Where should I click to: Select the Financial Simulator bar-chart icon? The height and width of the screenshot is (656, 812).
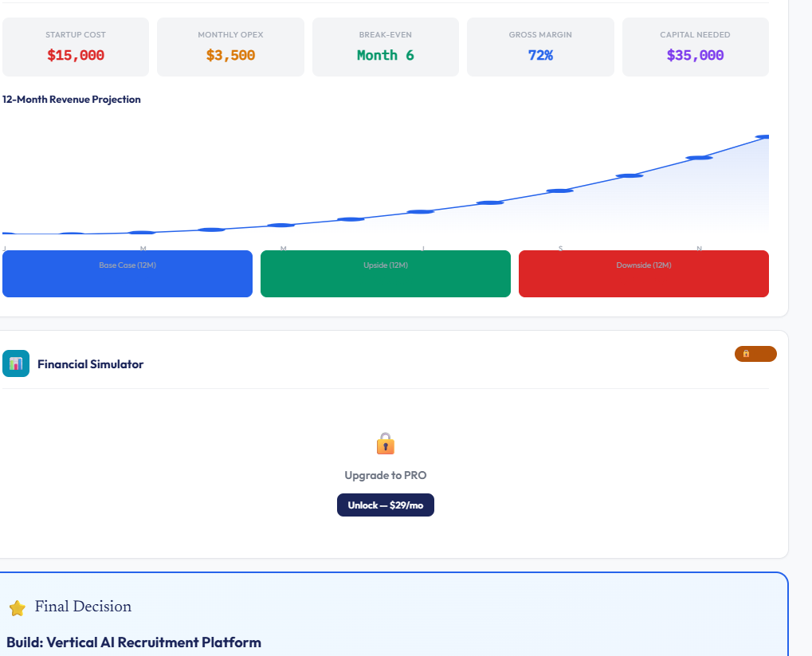tap(16, 363)
